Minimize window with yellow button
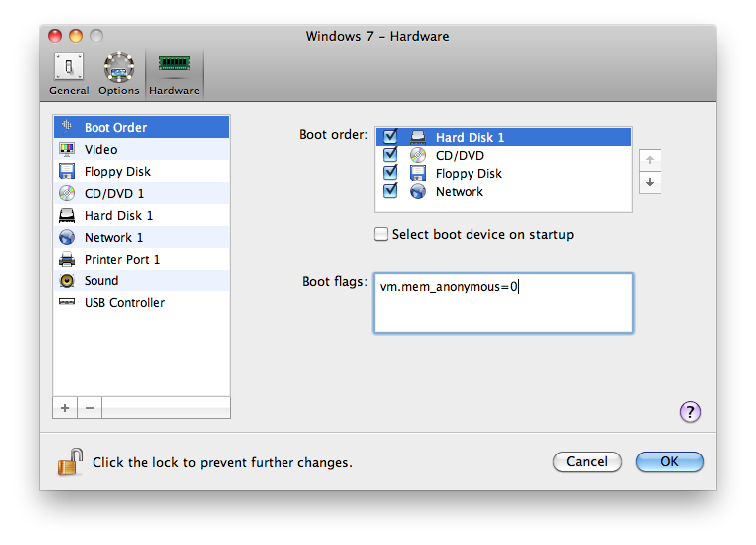756x545 pixels. point(76,36)
